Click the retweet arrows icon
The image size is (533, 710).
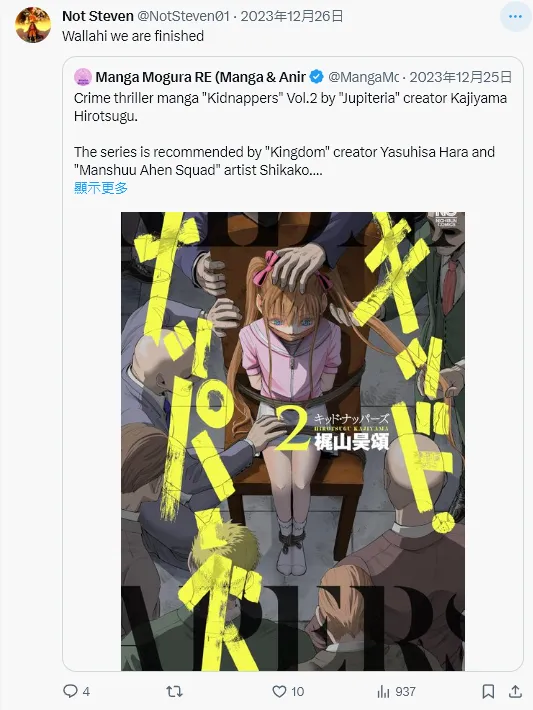[174, 691]
